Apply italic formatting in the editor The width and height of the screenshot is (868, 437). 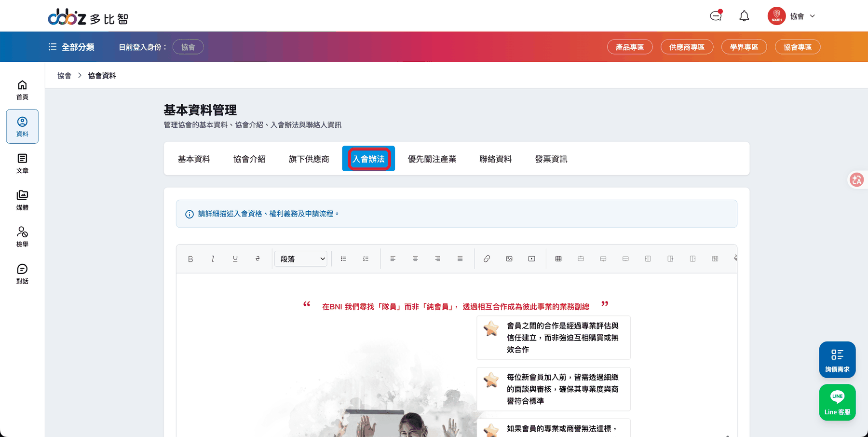tap(213, 259)
